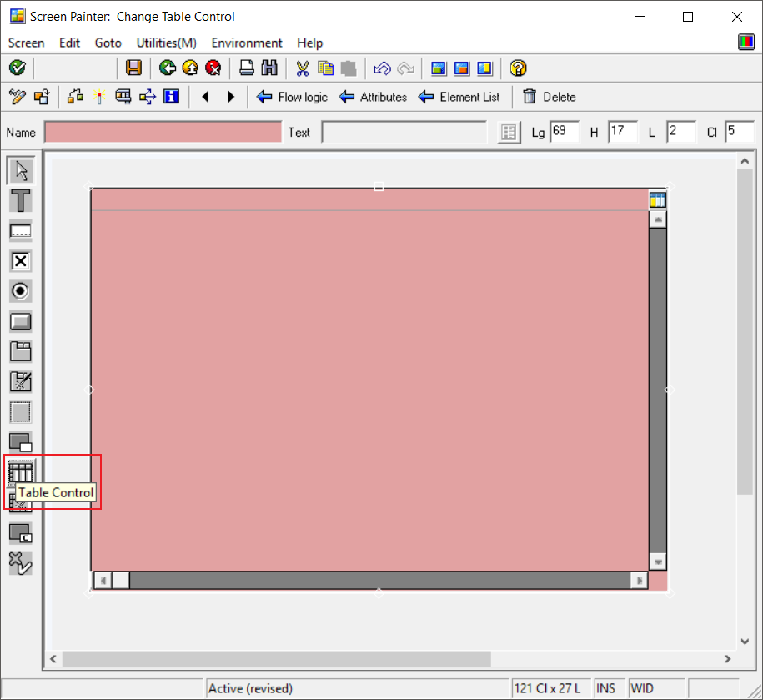The width and height of the screenshot is (763, 700).
Task: Open help via the yellow question mark icon
Action: (518, 68)
